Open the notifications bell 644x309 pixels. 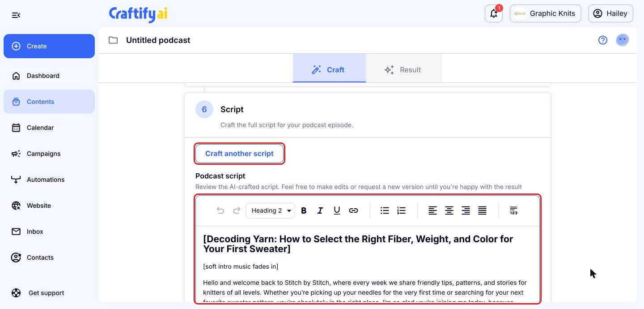[494, 13]
